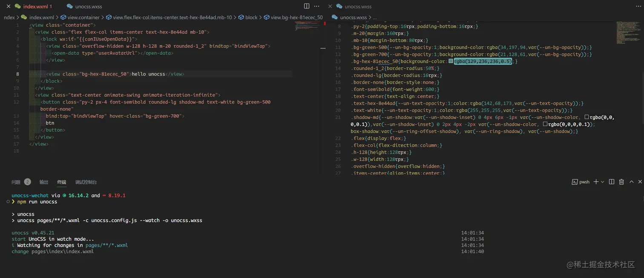
Task: Maximize panel with the up chevron
Action: (x=631, y=182)
